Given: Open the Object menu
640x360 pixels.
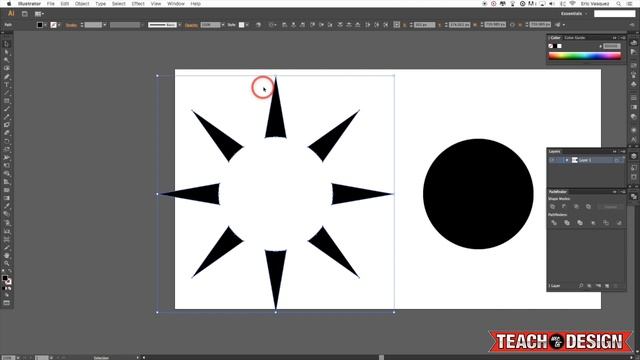Looking at the screenshot, I should 82,4.
